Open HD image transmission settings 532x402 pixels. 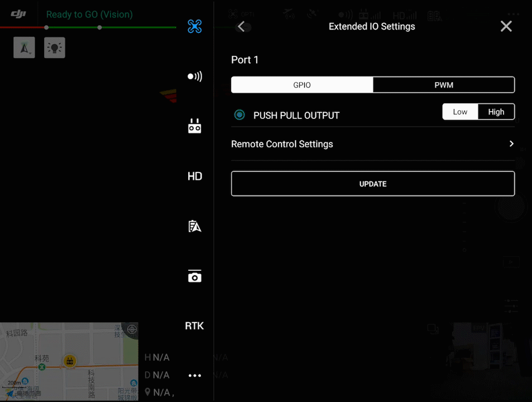pos(194,176)
